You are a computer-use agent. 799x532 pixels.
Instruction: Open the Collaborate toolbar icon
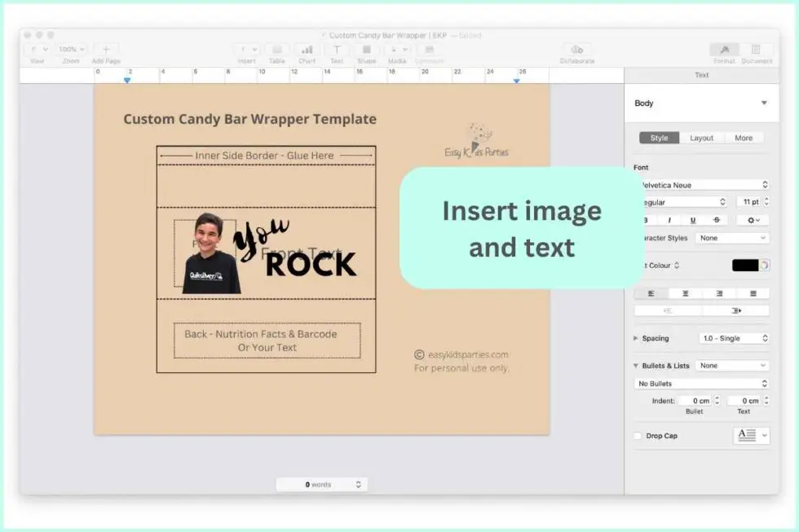point(577,51)
